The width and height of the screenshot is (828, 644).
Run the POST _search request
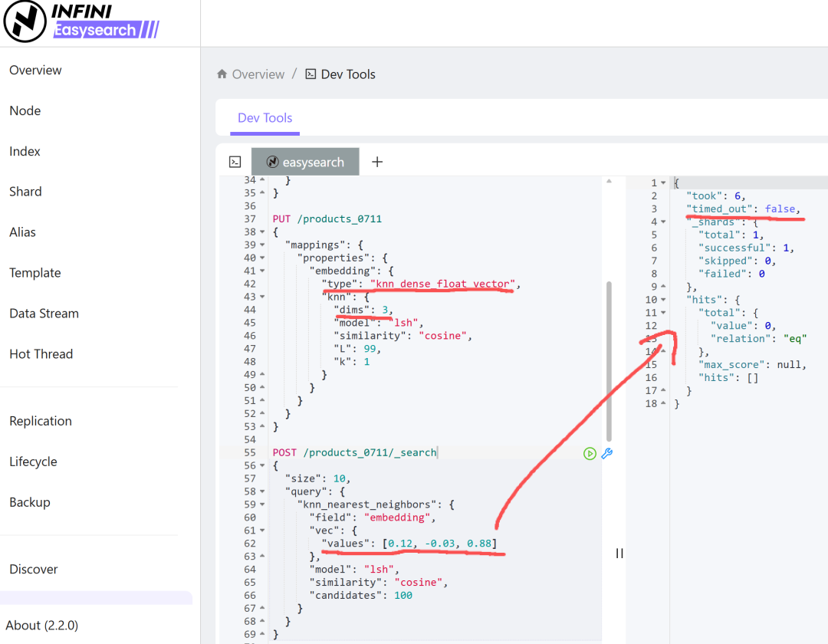coord(590,453)
